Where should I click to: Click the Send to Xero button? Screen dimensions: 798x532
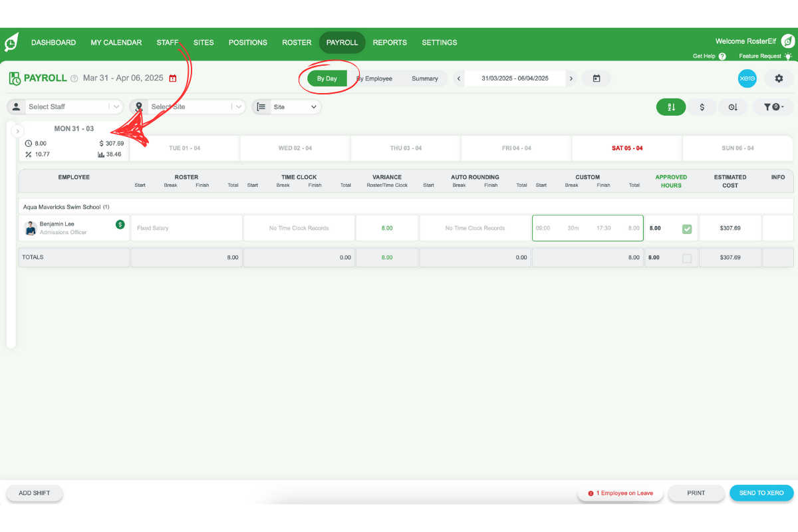point(761,493)
